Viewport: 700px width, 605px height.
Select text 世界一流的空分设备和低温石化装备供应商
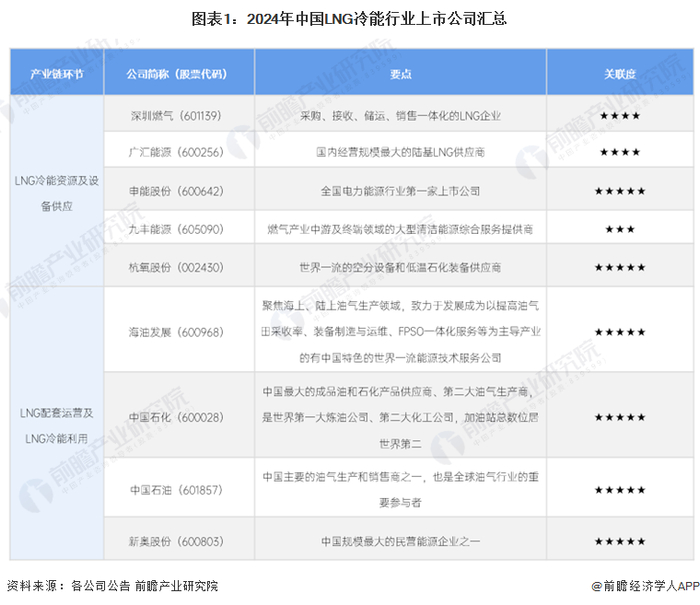(x=400, y=267)
